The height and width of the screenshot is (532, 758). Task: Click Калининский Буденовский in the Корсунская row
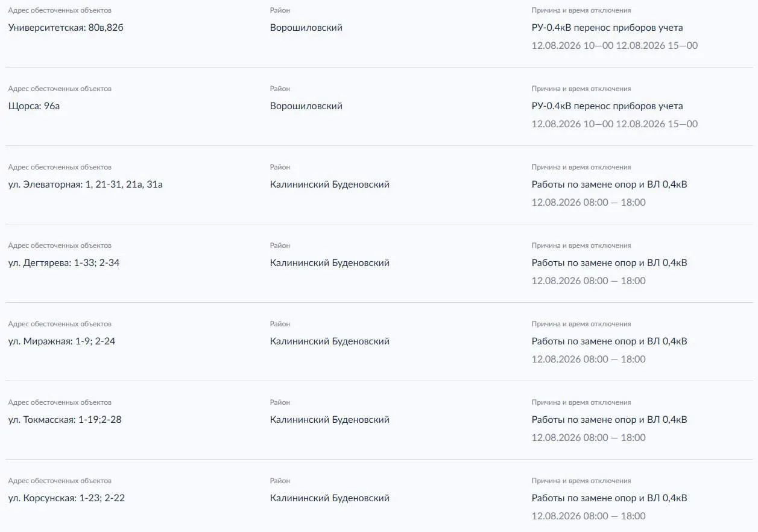point(330,498)
